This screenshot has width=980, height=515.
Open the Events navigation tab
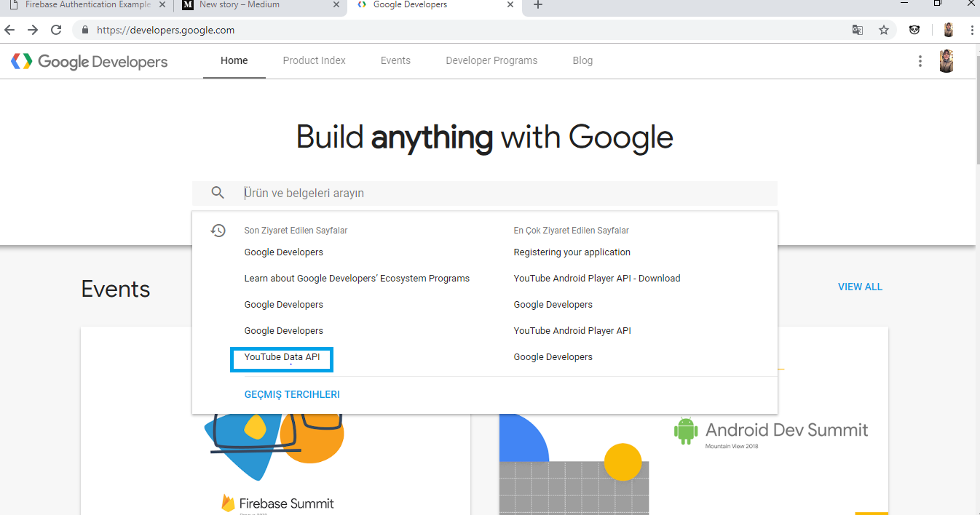click(395, 60)
